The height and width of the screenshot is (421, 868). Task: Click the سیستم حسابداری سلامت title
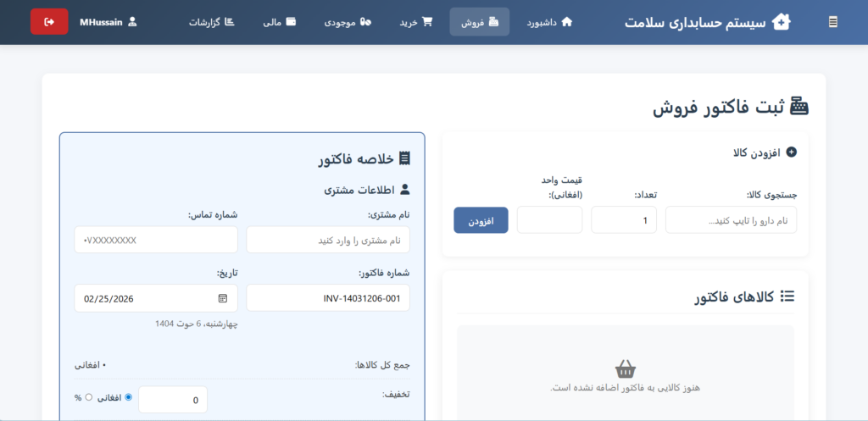[x=696, y=23]
